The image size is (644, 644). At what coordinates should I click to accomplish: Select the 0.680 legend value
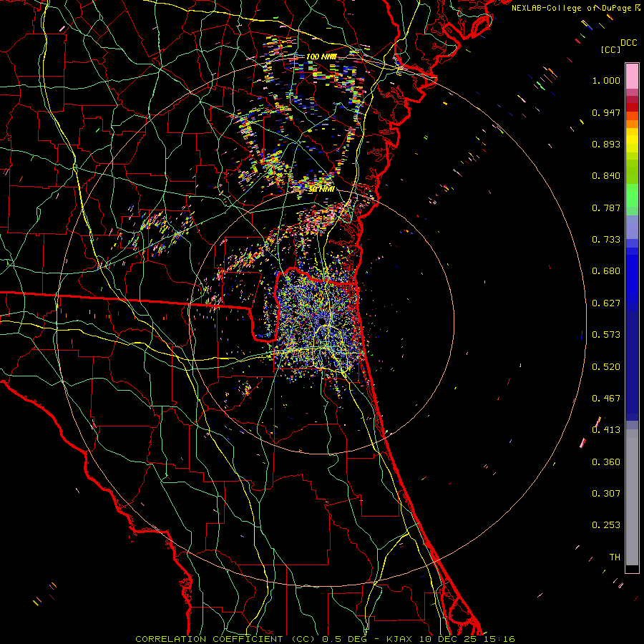pyautogui.click(x=606, y=271)
